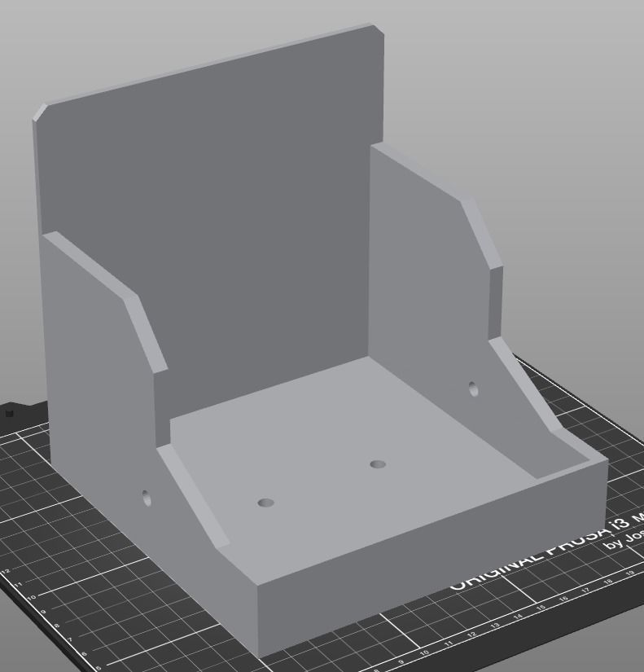Click the left screw hole in the model floor
Screen dimensions: 644x672
click(x=265, y=503)
